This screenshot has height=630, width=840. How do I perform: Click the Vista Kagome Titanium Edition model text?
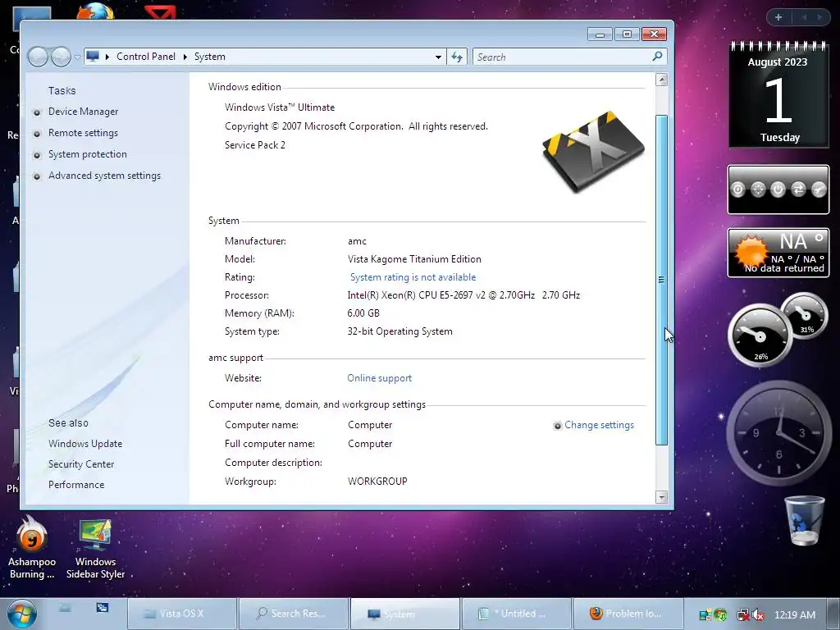click(x=414, y=259)
